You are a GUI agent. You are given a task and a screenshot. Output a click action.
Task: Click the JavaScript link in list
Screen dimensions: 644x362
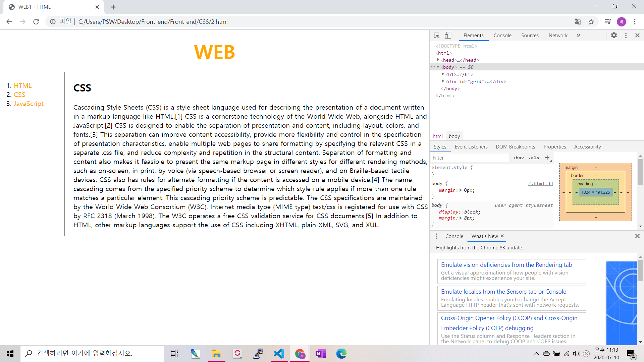coord(29,104)
